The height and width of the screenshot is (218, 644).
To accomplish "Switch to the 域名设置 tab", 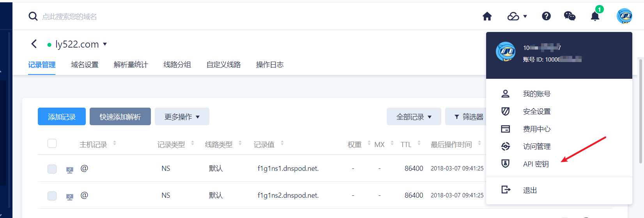I will pyautogui.click(x=85, y=65).
